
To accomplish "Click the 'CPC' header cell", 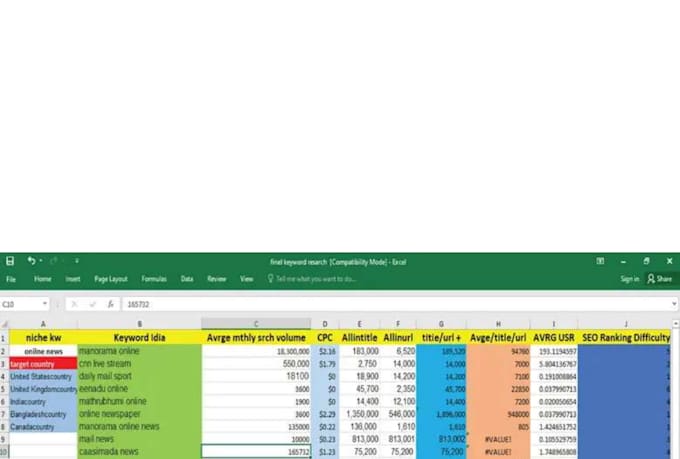I will point(325,338).
